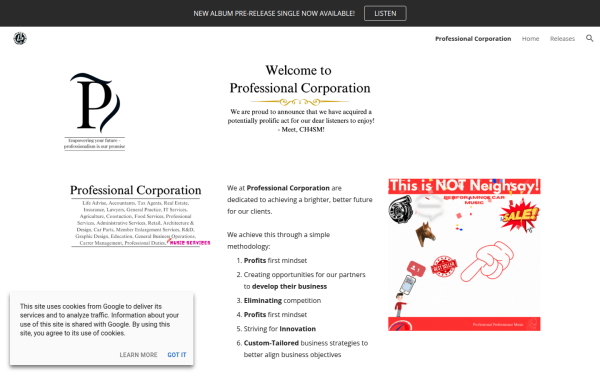Viewport: 600px width, 375px height.
Task: Click the SALE! burst in advert image
Action: click(x=519, y=216)
